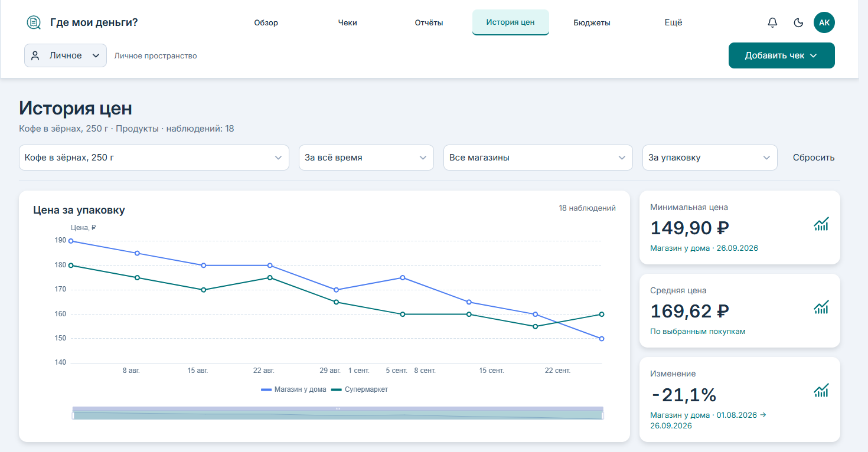
Task: Open the AK user avatar menu
Action: point(824,22)
